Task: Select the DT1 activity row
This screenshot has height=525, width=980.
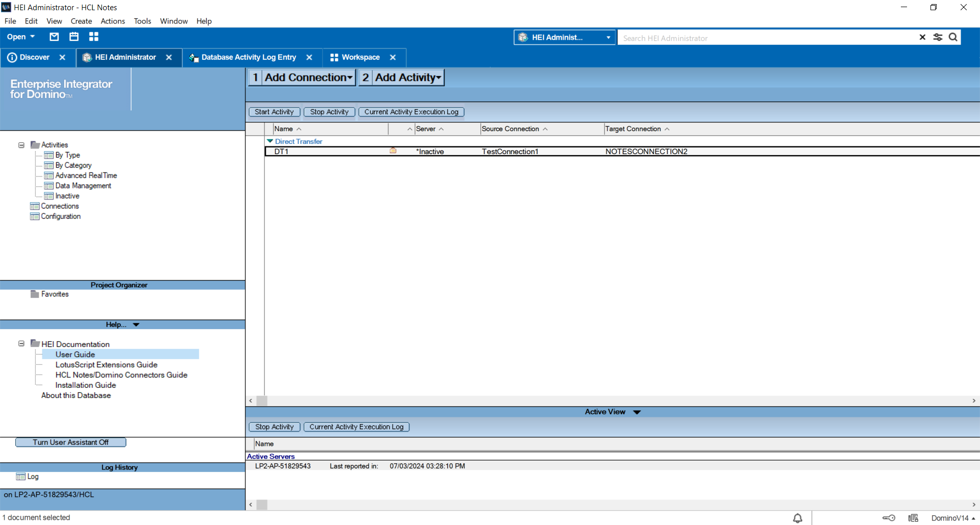Action: point(622,151)
